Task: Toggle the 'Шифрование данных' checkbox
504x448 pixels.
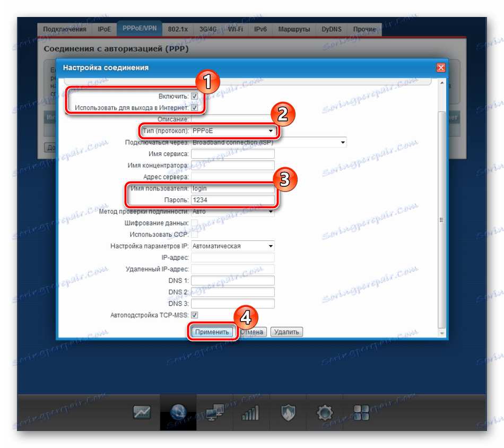Action: click(195, 223)
